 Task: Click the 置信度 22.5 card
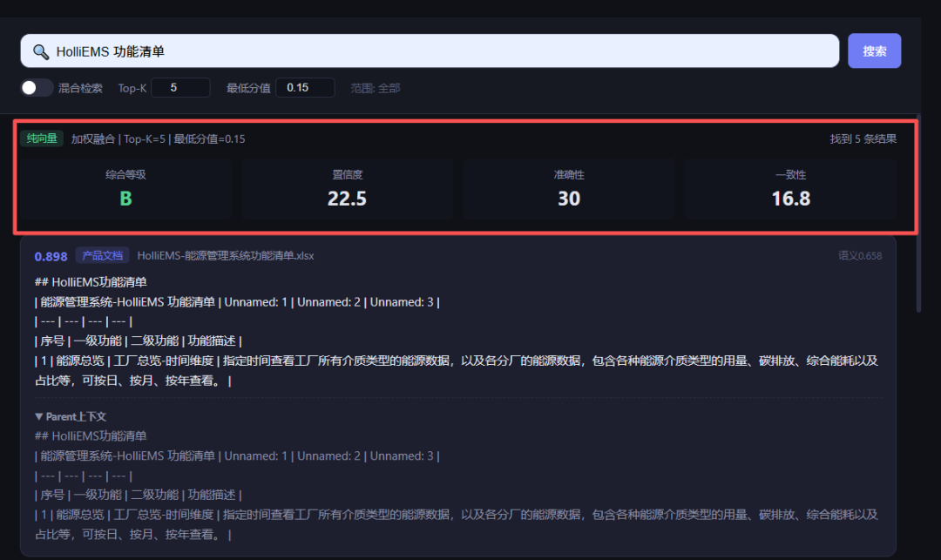coord(347,190)
